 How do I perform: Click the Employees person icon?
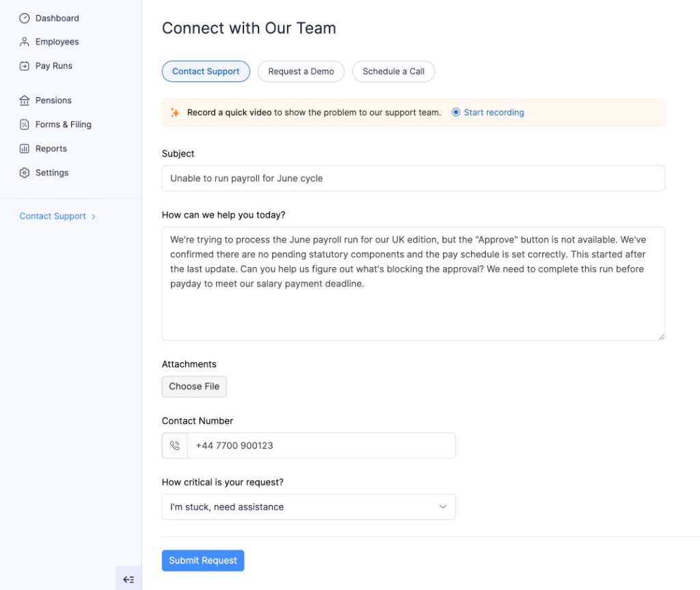point(24,42)
